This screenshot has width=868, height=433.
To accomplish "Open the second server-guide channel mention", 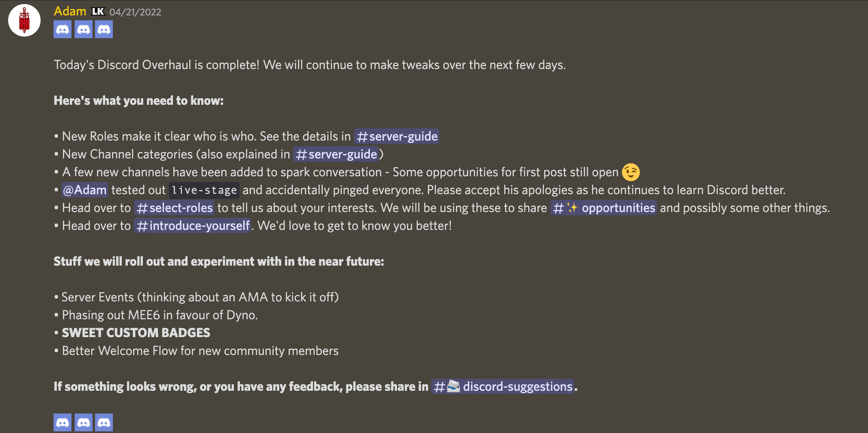I will pos(336,154).
